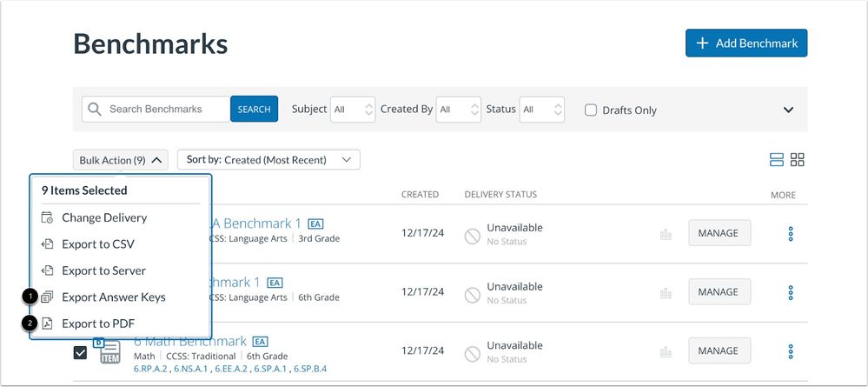Viewport: 868px width, 387px height.
Task: Select Export to PDF menu option
Action: tap(97, 324)
